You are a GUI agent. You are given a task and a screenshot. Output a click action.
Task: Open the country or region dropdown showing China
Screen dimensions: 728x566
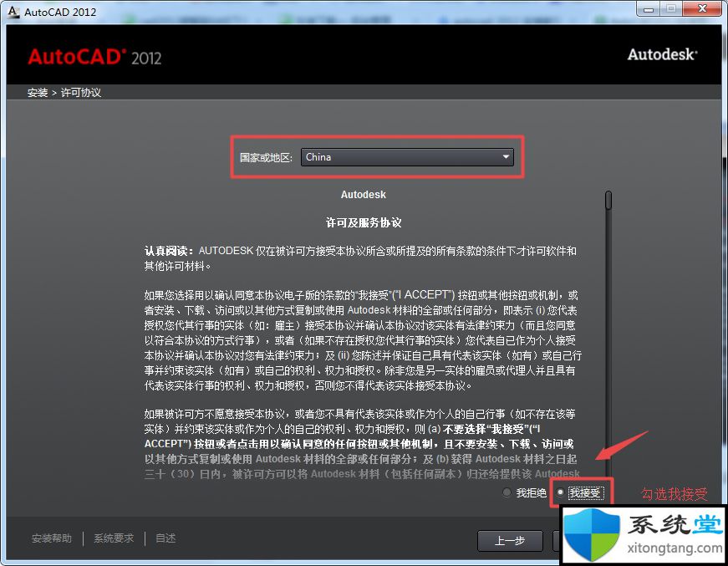pos(407,157)
